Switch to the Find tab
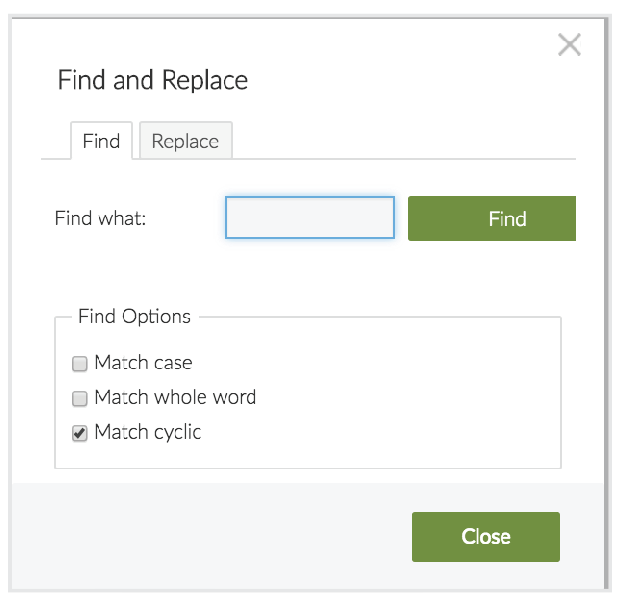This screenshot has width=618, height=602. pyautogui.click(x=101, y=141)
